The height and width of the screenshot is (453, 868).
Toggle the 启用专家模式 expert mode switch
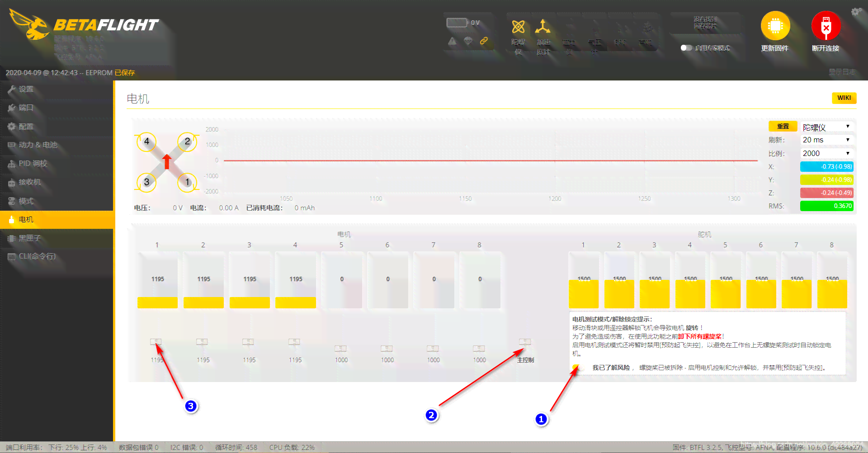686,48
